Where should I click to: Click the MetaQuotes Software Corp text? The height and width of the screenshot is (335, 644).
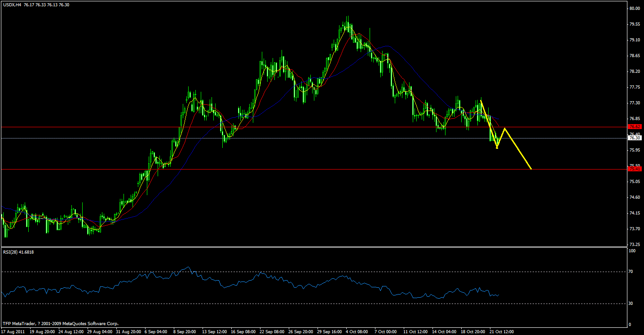click(90, 323)
